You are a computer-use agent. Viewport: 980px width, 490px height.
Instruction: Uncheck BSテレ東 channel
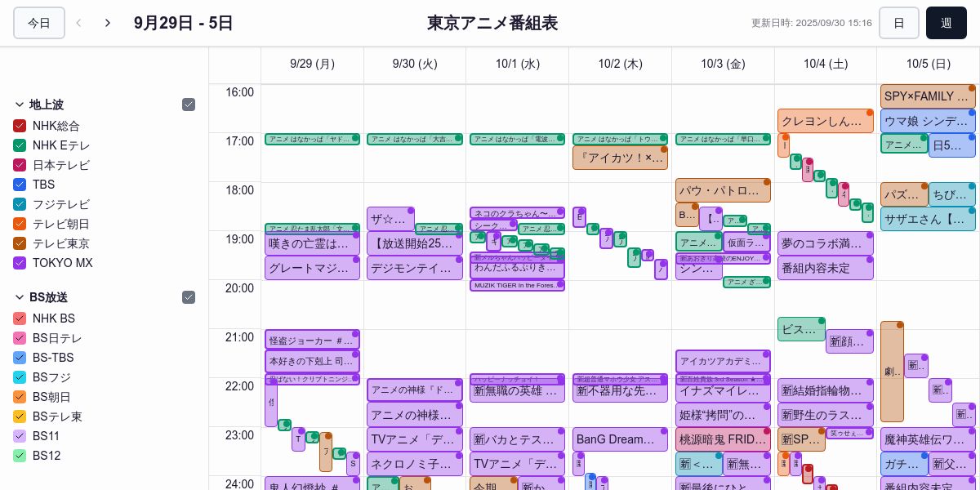20,416
